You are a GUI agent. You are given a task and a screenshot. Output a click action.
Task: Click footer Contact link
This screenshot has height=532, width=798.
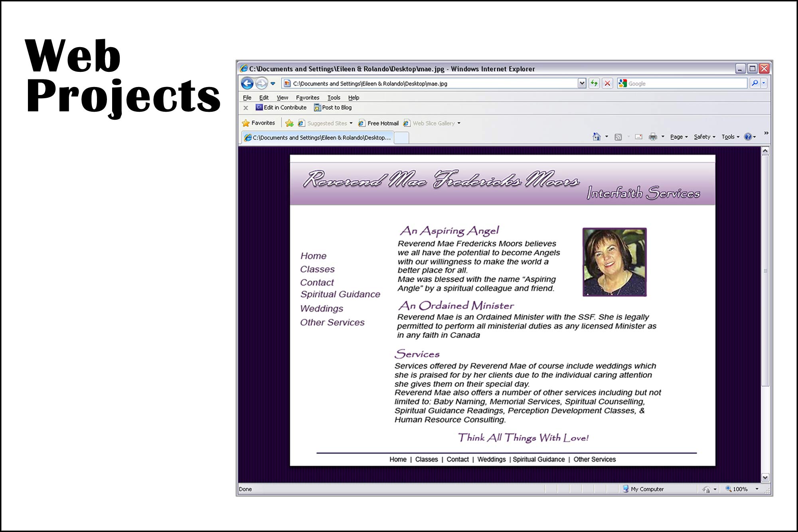coord(458,459)
